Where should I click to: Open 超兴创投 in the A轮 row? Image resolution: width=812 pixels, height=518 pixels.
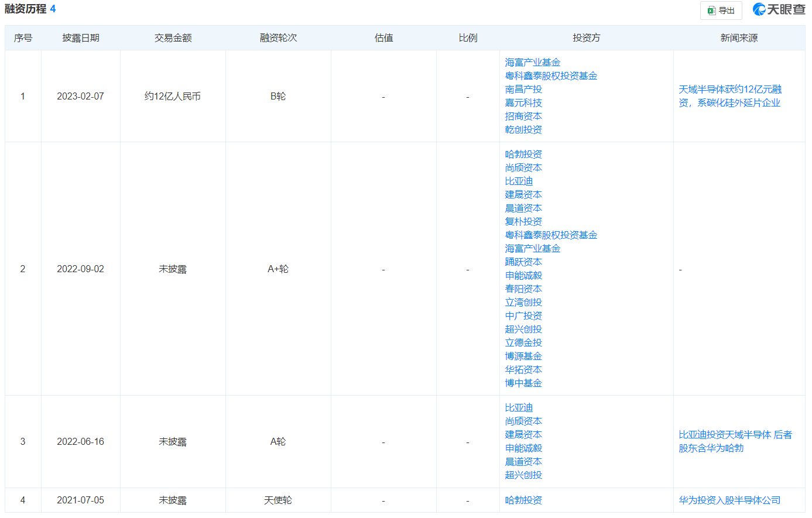coord(523,475)
